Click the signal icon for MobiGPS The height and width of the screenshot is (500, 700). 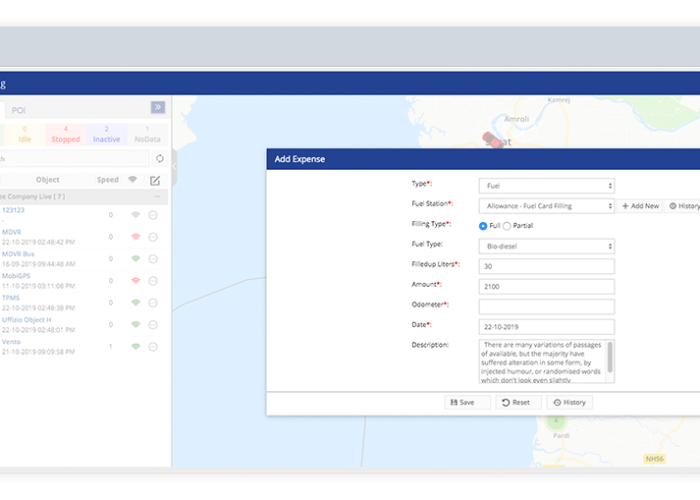(136, 280)
